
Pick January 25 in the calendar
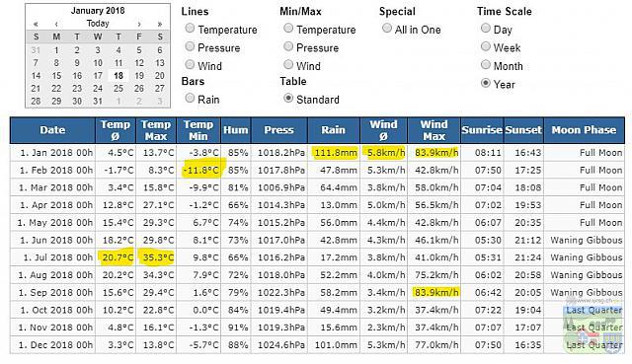pyautogui.click(x=118, y=88)
